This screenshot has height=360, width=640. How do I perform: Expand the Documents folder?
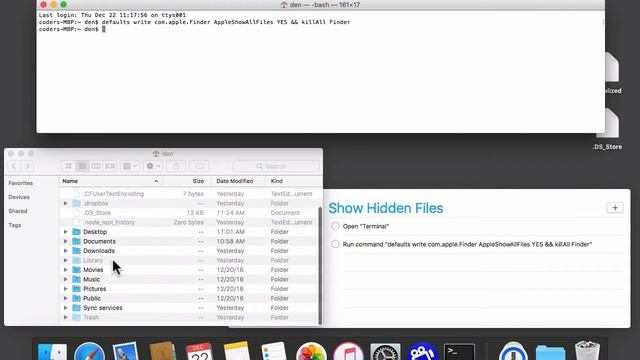[66, 241]
